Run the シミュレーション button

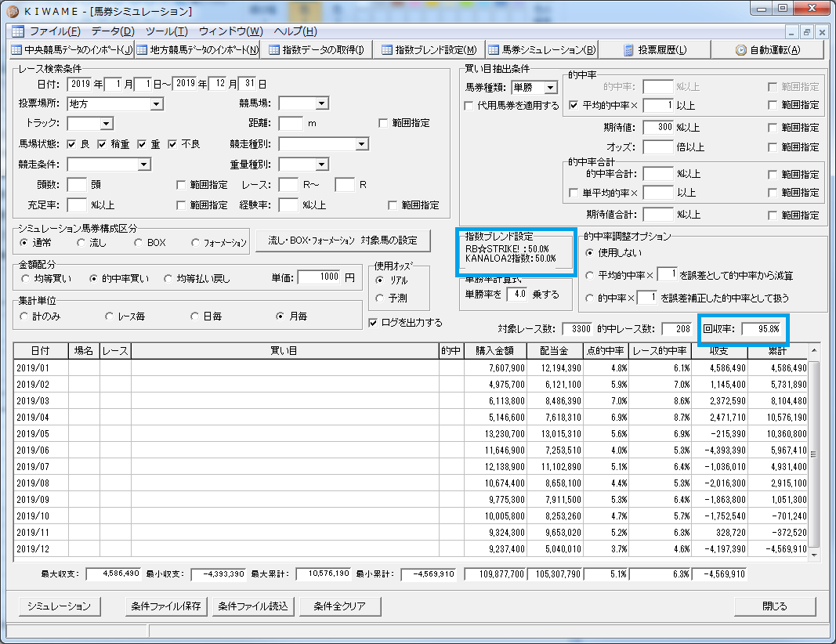60,606
